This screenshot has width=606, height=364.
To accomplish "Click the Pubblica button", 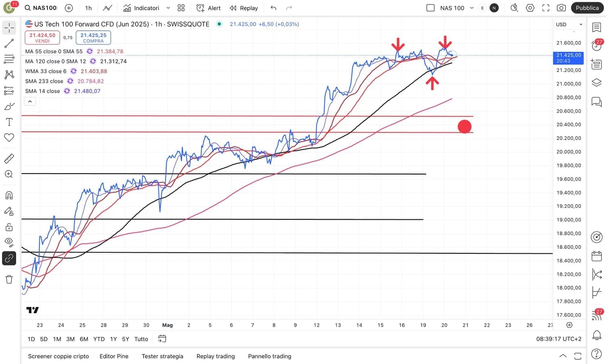I will [x=587, y=8].
